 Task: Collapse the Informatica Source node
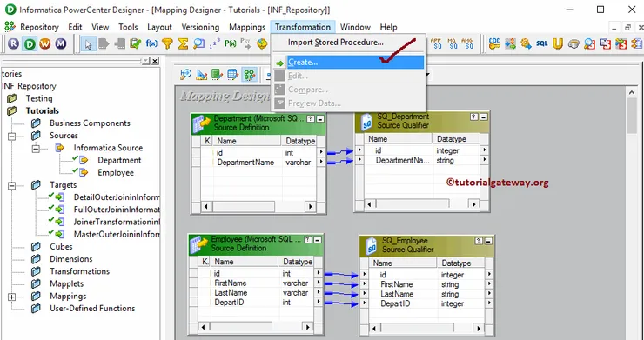tap(37, 148)
